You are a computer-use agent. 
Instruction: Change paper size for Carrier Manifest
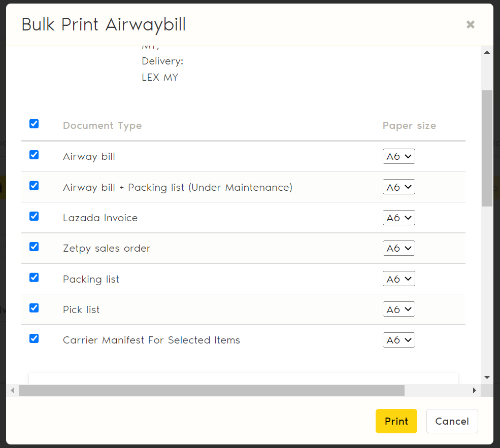[x=398, y=340]
